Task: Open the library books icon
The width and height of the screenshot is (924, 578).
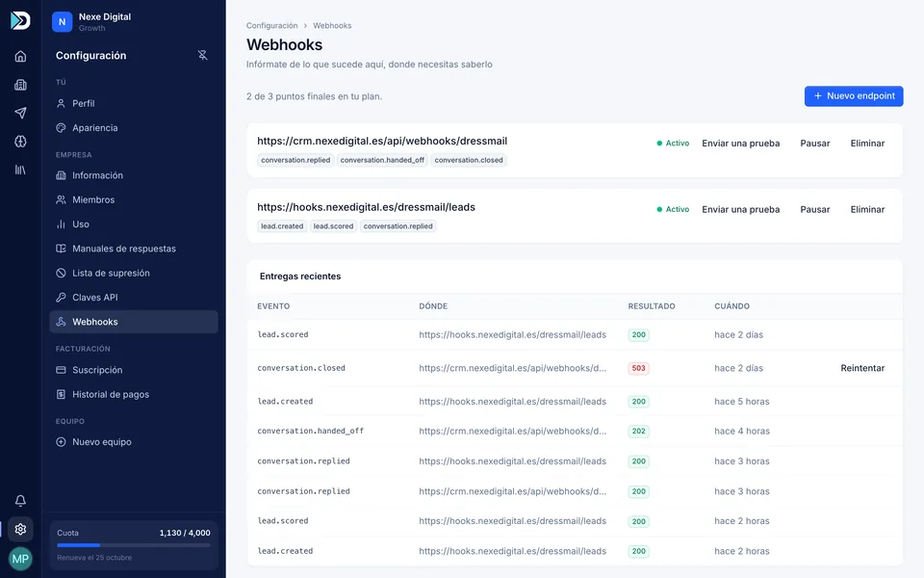Action: [20, 170]
